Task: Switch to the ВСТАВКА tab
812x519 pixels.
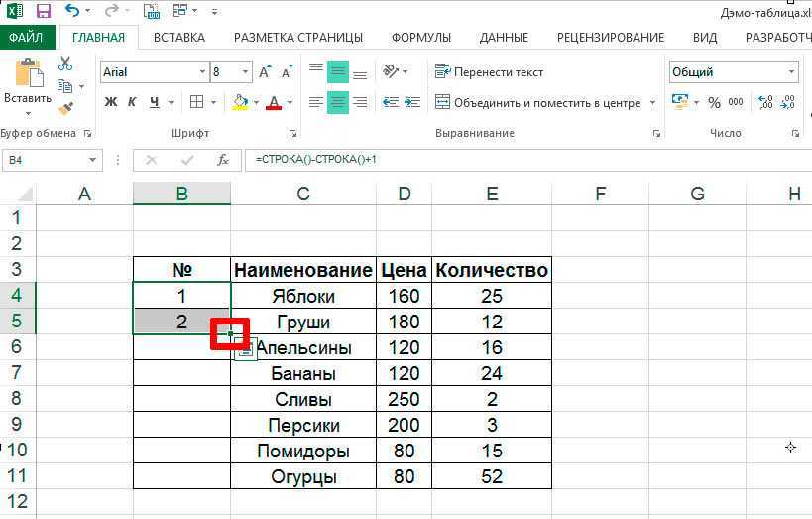Action: [179, 38]
